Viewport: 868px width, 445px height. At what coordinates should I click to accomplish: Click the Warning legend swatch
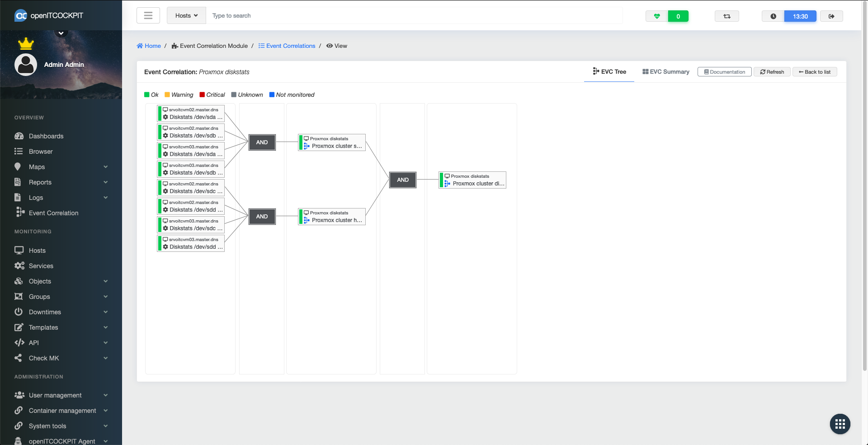[167, 95]
